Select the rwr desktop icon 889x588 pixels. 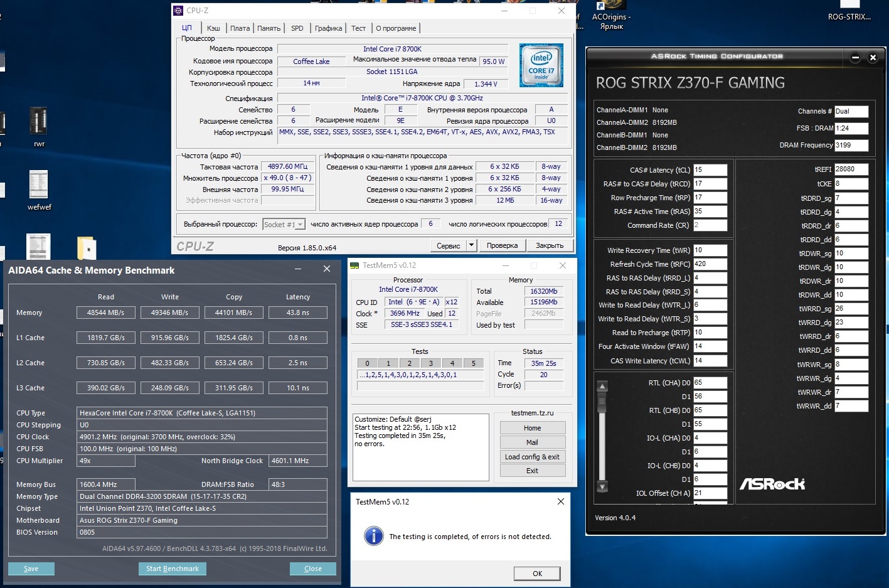pos(39,127)
